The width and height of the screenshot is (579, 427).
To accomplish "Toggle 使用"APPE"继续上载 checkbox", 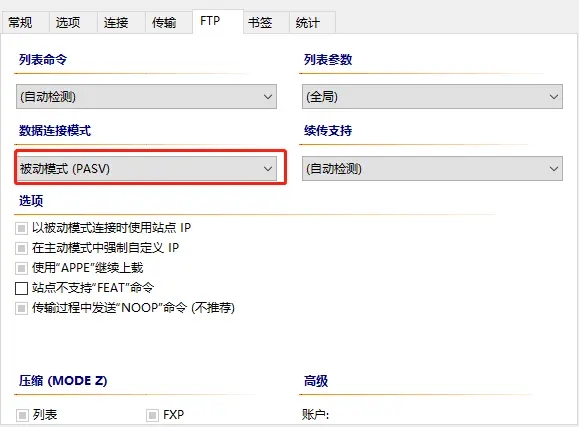I will pos(21,268).
